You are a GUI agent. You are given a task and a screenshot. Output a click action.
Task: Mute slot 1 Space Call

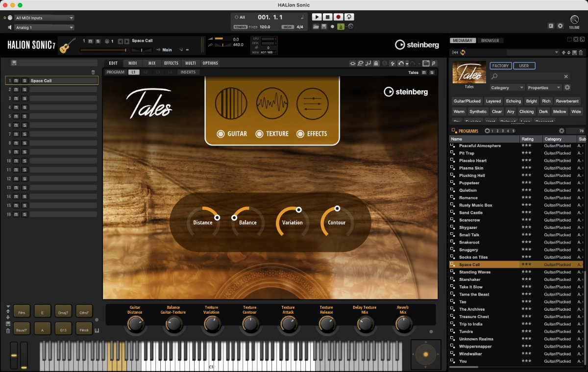point(16,81)
